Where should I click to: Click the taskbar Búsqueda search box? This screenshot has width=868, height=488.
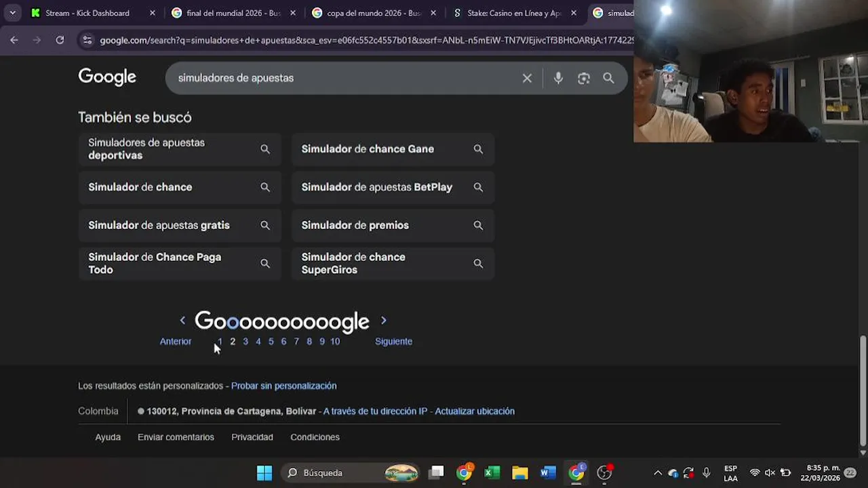(x=352, y=473)
